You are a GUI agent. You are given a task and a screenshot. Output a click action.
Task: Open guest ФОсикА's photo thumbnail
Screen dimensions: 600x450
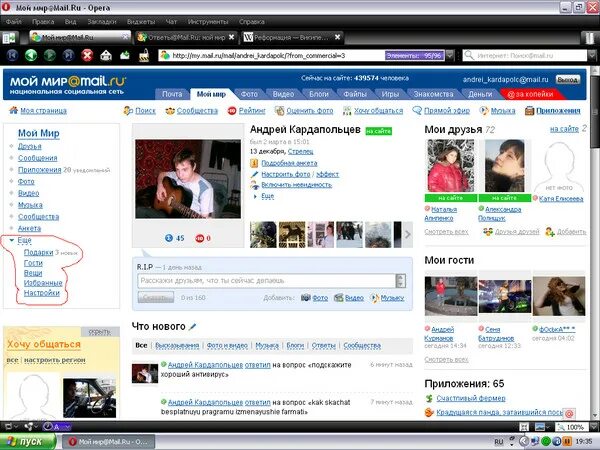559,296
